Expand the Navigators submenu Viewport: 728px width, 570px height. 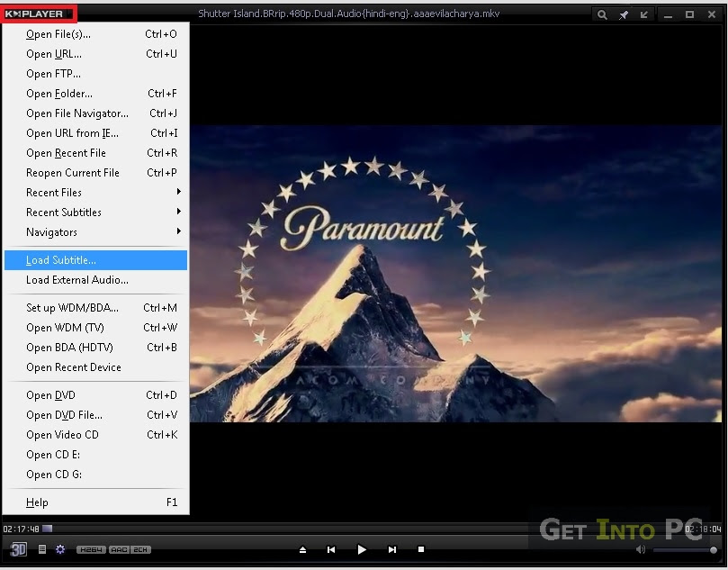[95, 231]
